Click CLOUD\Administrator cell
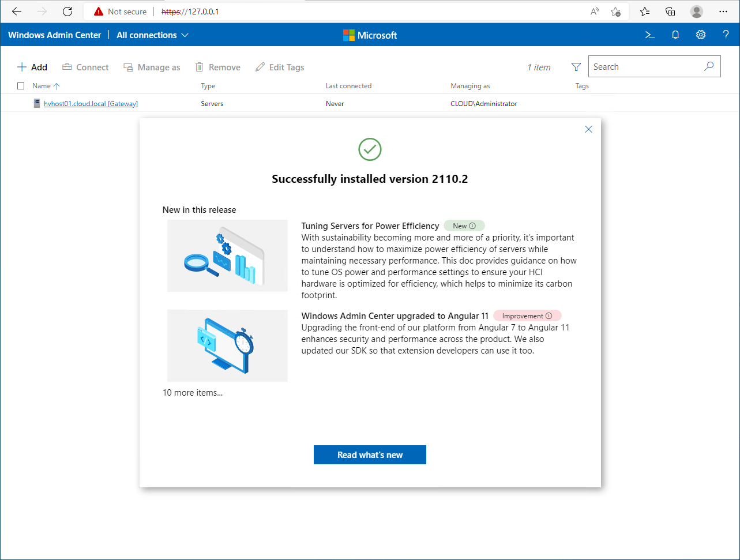740x560 pixels. (484, 104)
